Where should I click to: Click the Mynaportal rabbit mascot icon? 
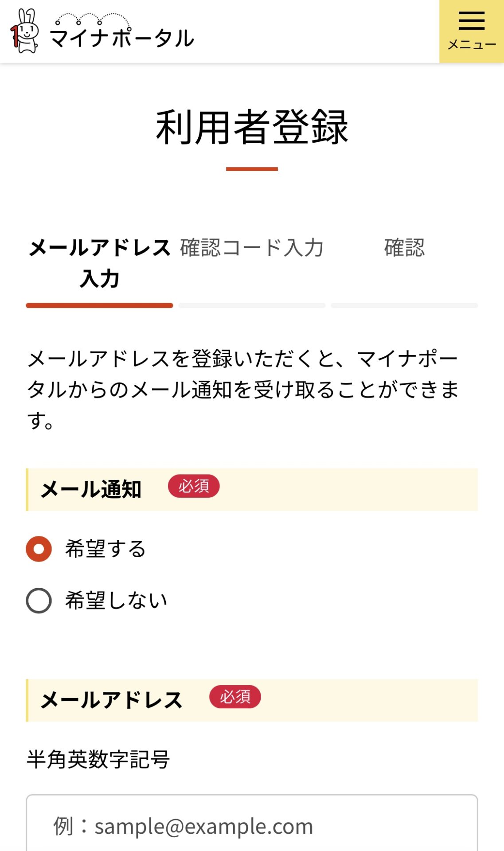[x=25, y=31]
